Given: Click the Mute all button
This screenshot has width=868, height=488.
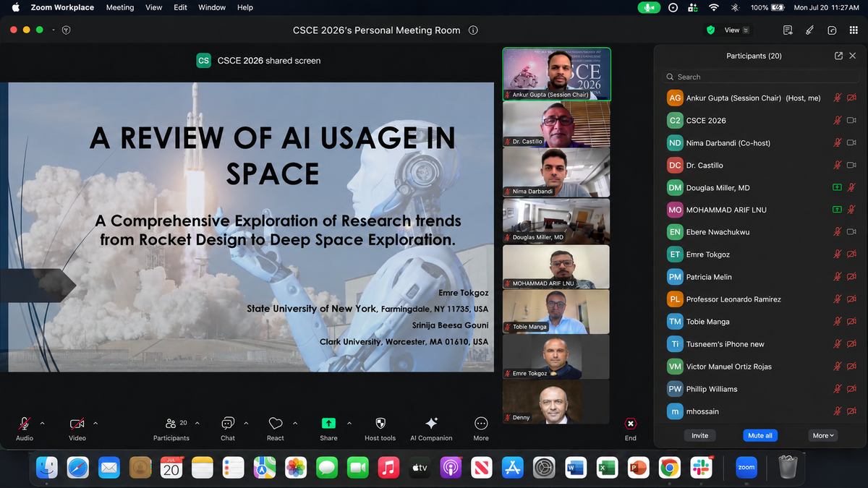Looking at the screenshot, I should tap(760, 435).
